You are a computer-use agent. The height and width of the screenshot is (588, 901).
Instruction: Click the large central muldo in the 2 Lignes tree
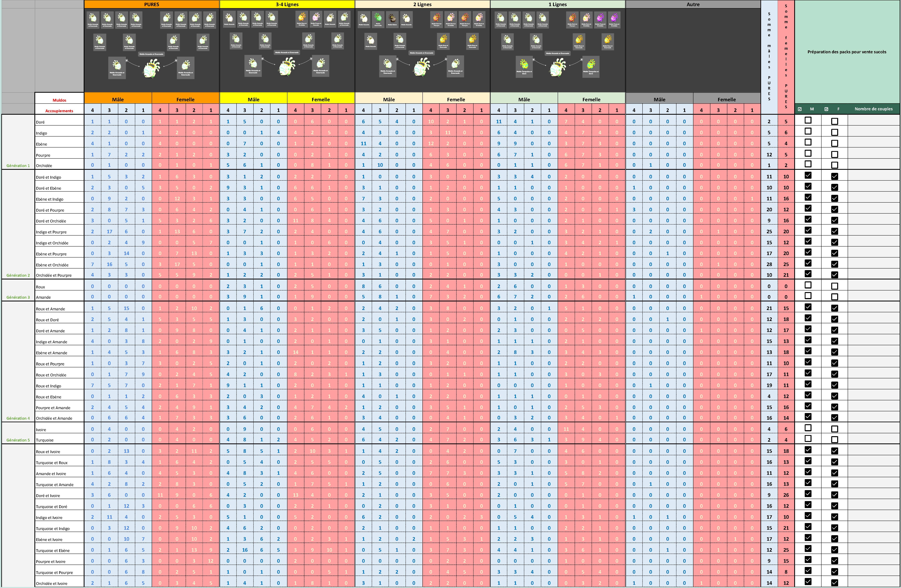(422, 67)
